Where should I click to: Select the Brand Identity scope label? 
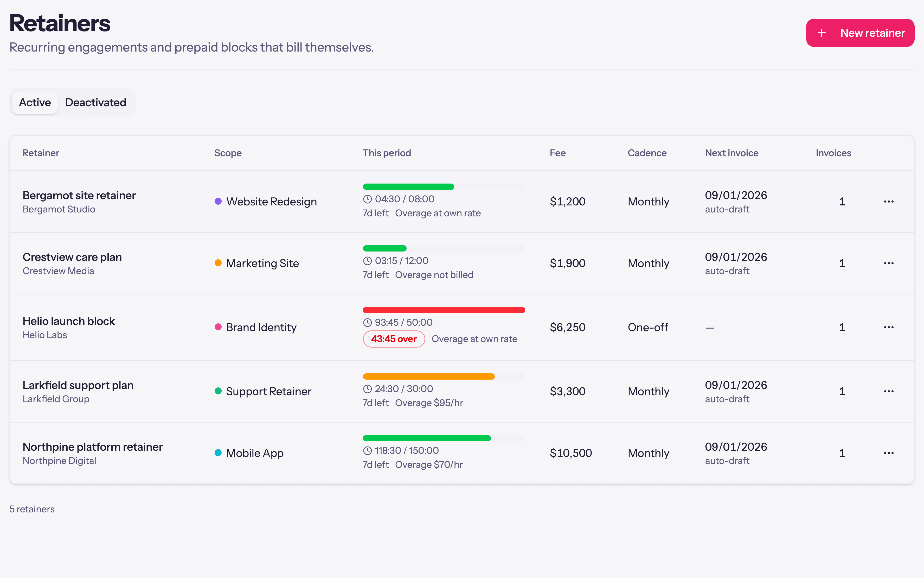[x=261, y=327]
